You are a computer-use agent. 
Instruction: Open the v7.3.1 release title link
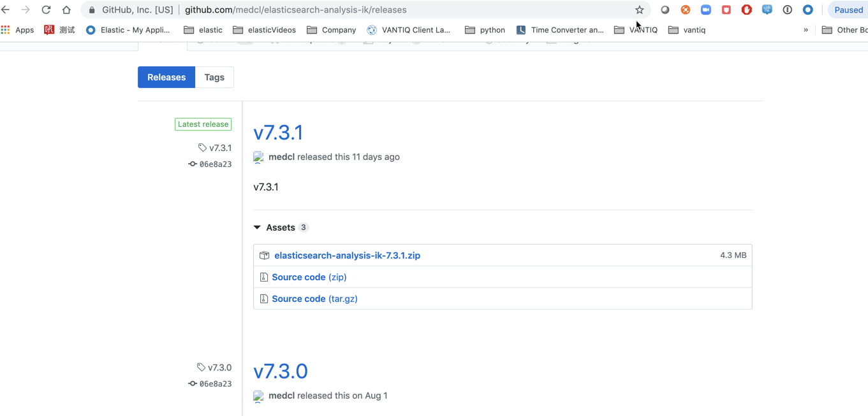pyautogui.click(x=278, y=133)
